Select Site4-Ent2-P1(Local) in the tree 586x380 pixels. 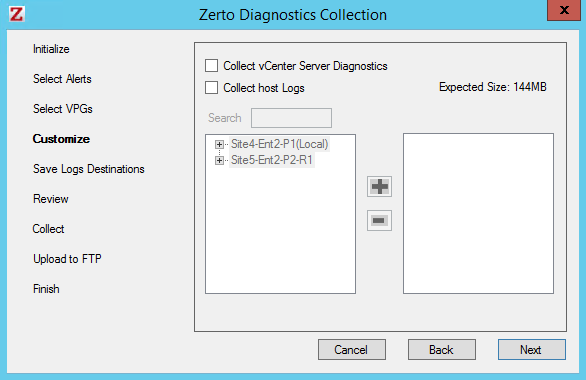click(x=279, y=144)
